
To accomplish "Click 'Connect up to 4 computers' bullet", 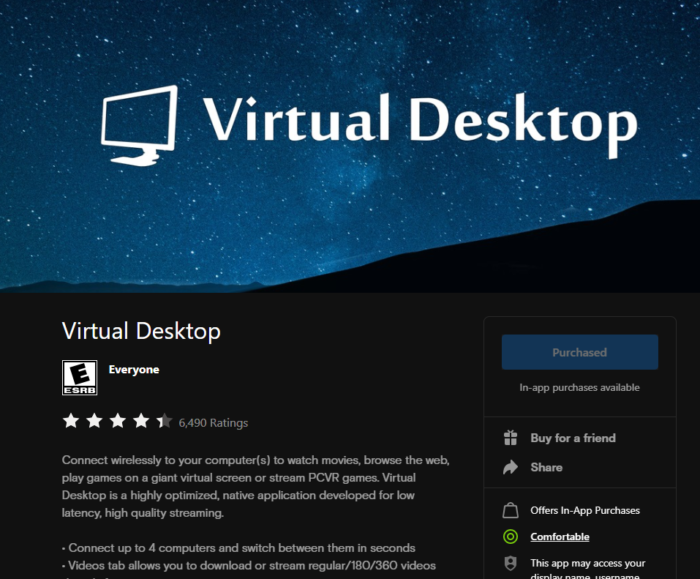I will pyautogui.click(x=238, y=548).
